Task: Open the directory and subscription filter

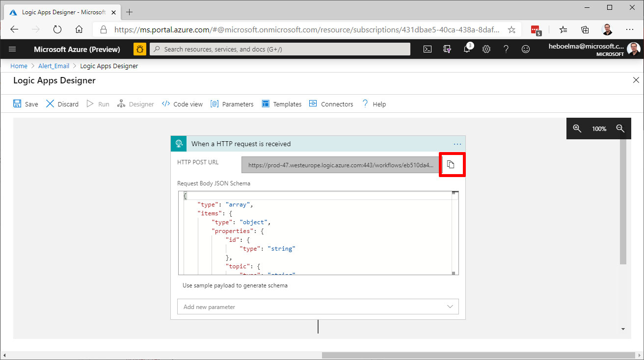Action: point(447,49)
